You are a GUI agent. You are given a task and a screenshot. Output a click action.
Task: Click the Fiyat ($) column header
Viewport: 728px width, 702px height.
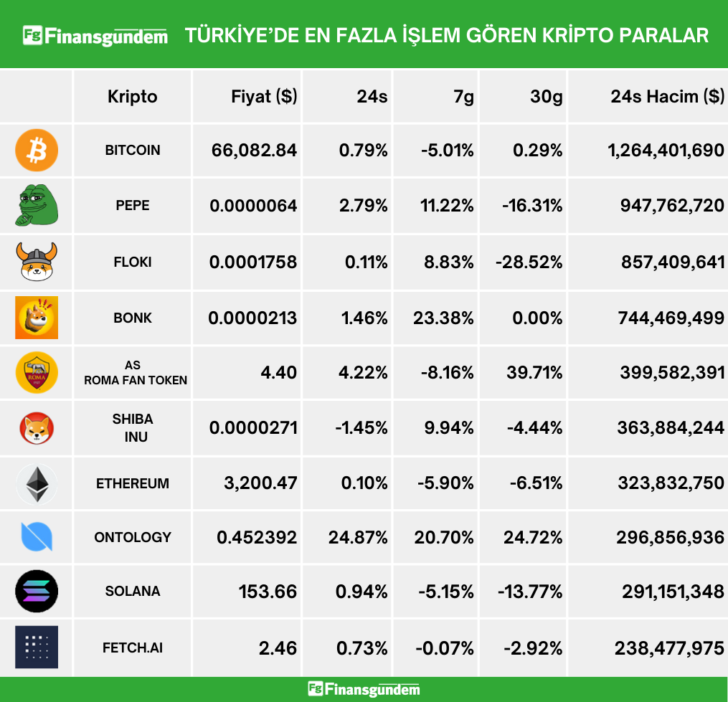(264, 97)
